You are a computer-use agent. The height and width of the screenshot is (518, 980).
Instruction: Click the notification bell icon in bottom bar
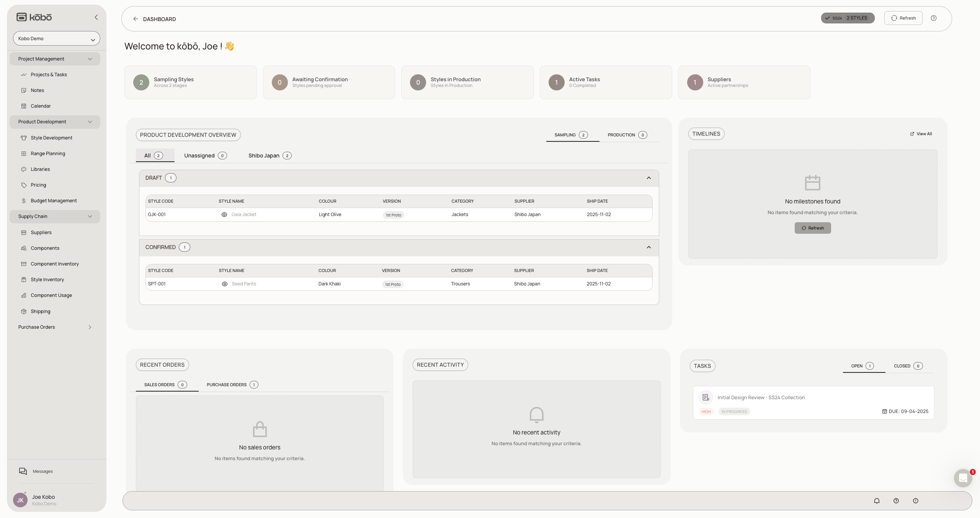tap(877, 501)
